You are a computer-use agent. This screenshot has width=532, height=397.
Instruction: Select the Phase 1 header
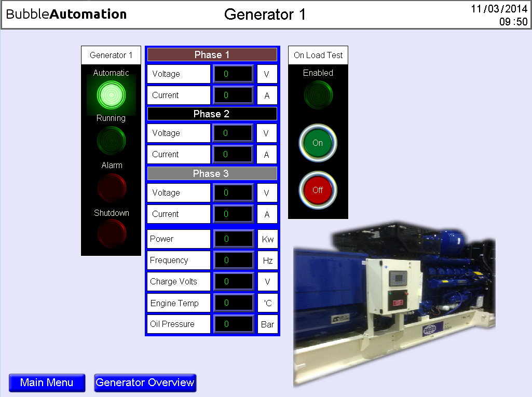(212, 54)
